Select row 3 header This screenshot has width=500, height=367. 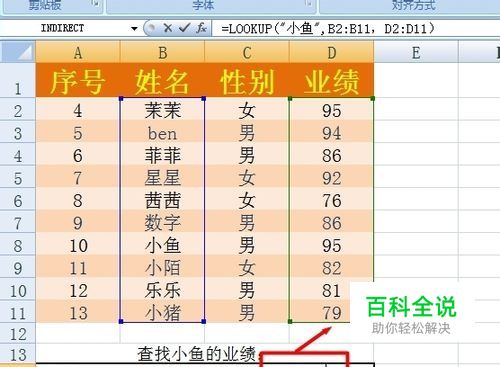(x=18, y=132)
